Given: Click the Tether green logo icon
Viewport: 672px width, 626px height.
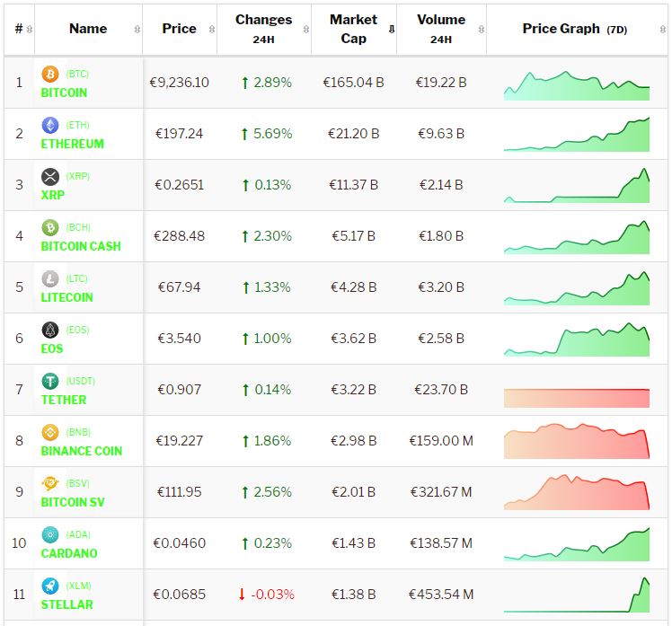Looking at the screenshot, I should coord(50,381).
